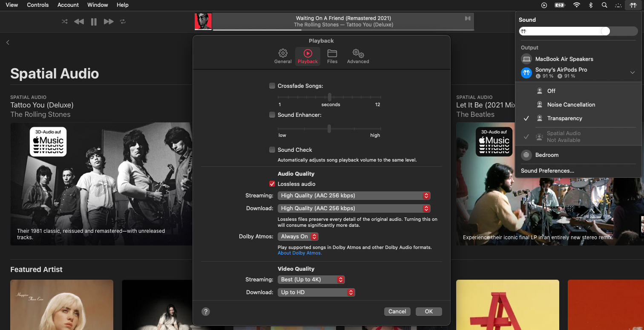Open the General preferences tab
The image size is (644, 330).
tap(283, 56)
